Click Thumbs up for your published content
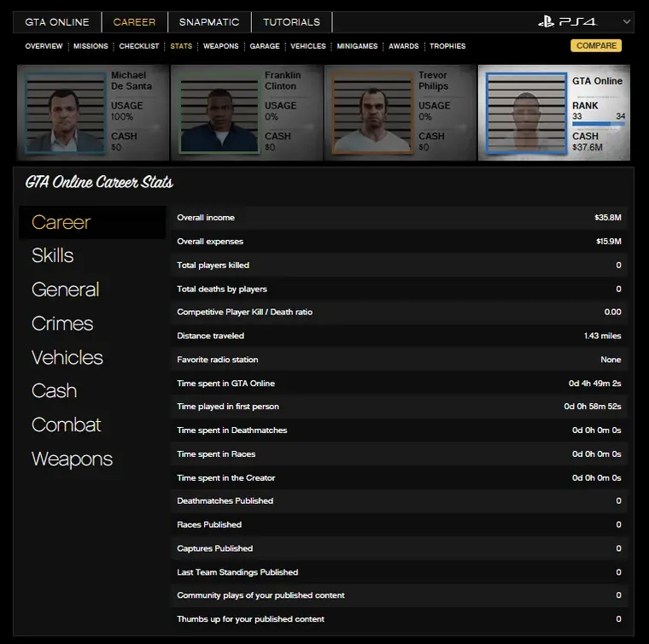The image size is (649, 644). click(399, 619)
